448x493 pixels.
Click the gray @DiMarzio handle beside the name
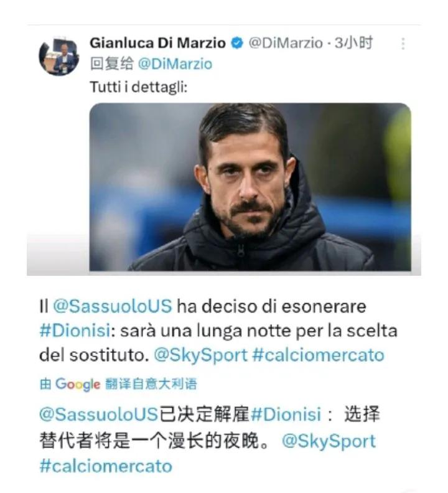pyautogui.click(x=286, y=43)
